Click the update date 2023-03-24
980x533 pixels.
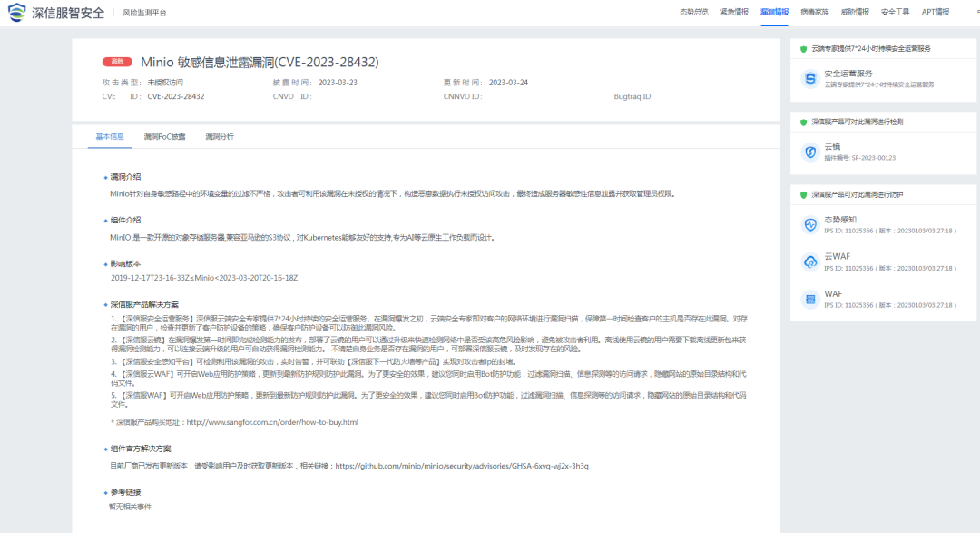[x=508, y=83]
